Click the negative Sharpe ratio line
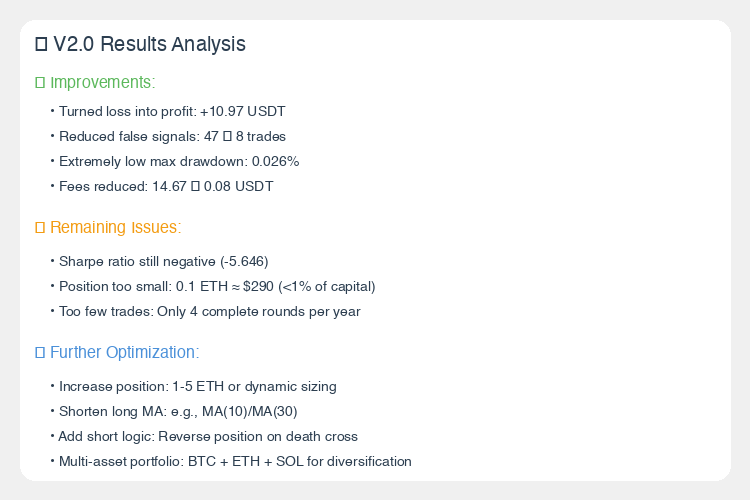Viewport: 750px width, 500px height. [x=163, y=262]
